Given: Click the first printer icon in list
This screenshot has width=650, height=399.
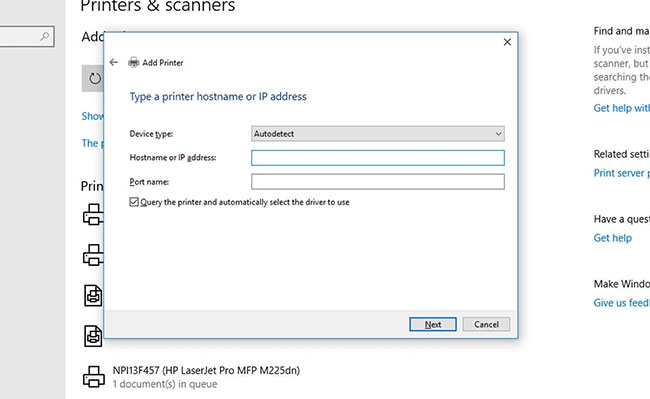Looking at the screenshot, I should (93, 214).
